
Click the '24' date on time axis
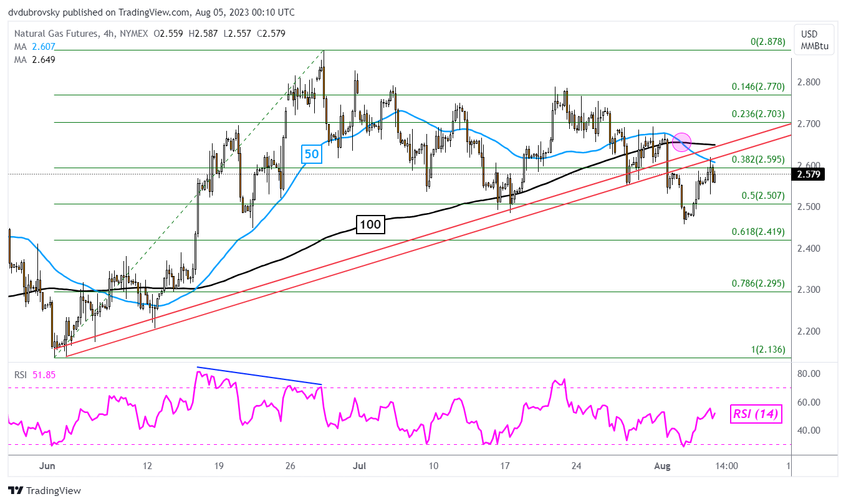coord(577,466)
